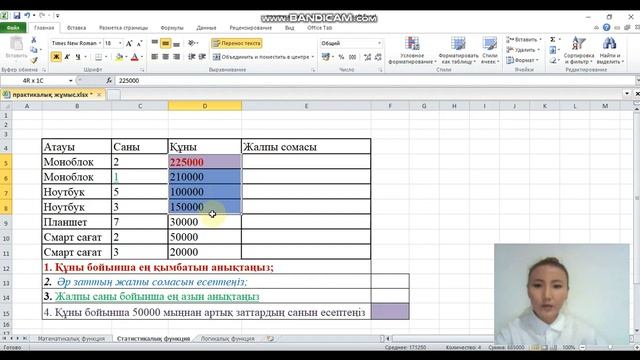Screen dimensions: 640x360
Task: Toggle Underline Ч formatting
Action: [x=78, y=57]
